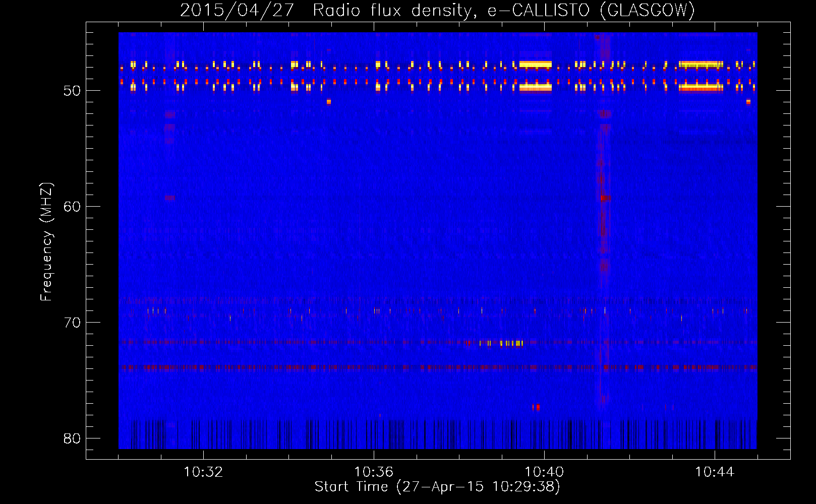Select the 60 MHz frequency tick label
Image resolution: width=816 pixels, height=504 pixels.
(72, 207)
